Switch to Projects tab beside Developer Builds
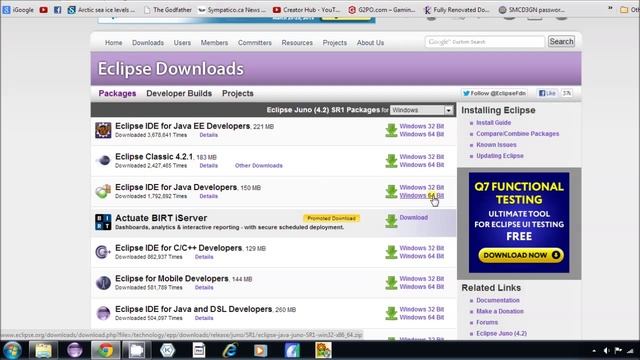Viewport: 640px width, 360px height. click(x=238, y=93)
